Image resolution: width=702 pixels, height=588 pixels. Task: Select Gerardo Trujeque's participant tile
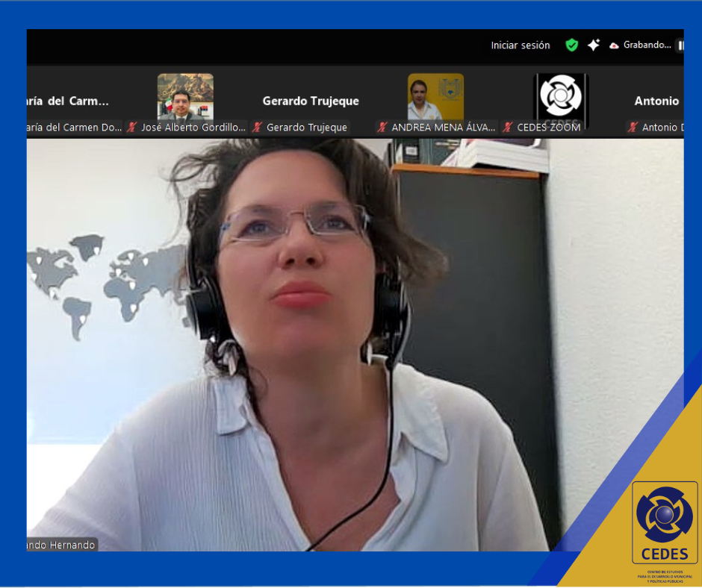[x=311, y=101]
